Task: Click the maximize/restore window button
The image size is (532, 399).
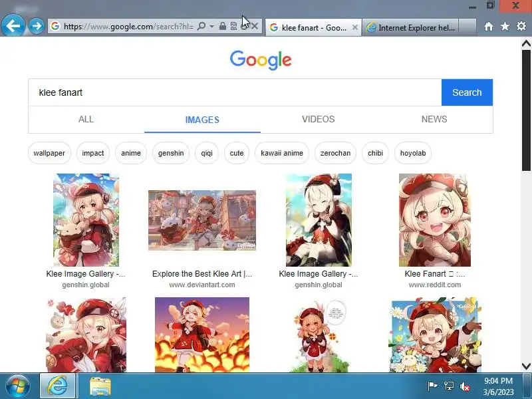Action: [491, 5]
